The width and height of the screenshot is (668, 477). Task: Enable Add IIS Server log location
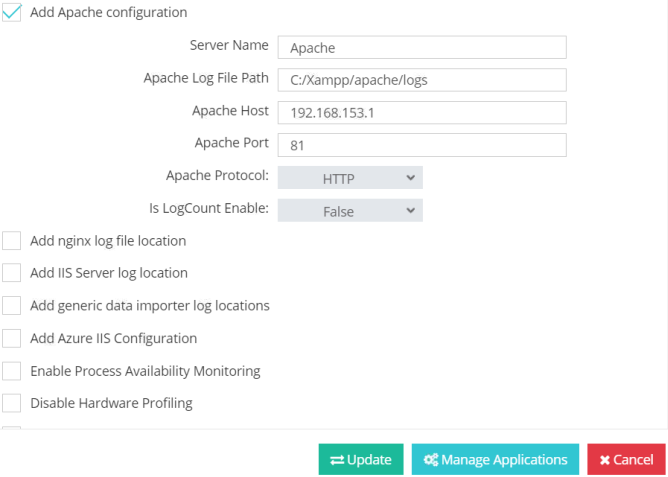(12, 273)
